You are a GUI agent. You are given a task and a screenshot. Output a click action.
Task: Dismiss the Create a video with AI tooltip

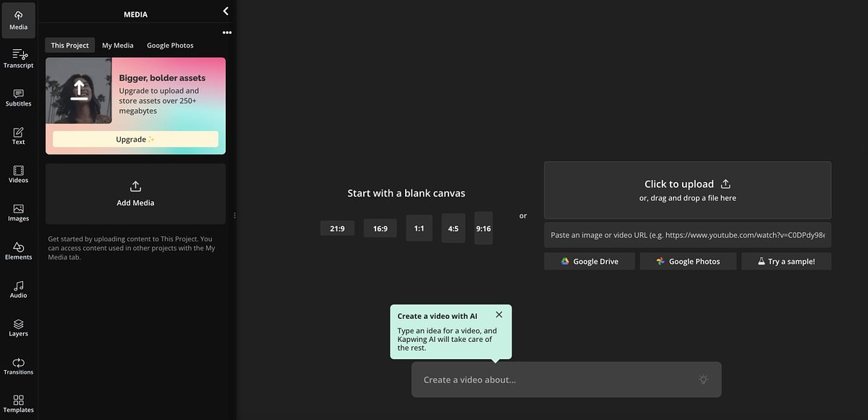tap(498, 314)
